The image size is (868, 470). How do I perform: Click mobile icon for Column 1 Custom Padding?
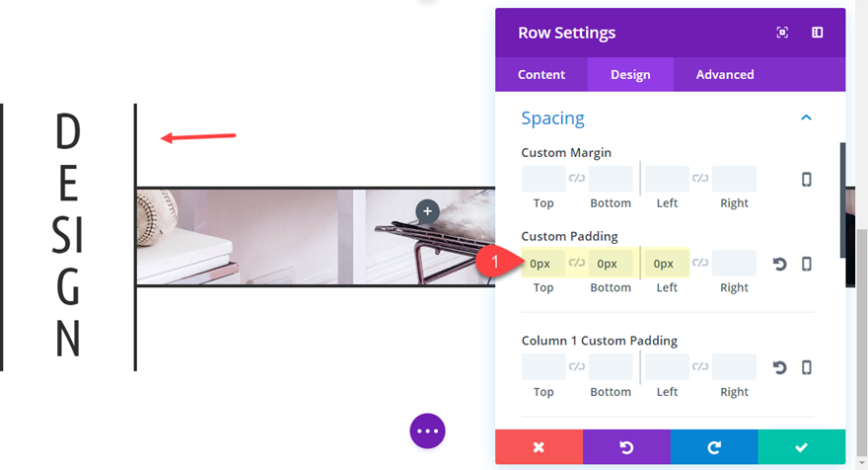click(x=806, y=367)
